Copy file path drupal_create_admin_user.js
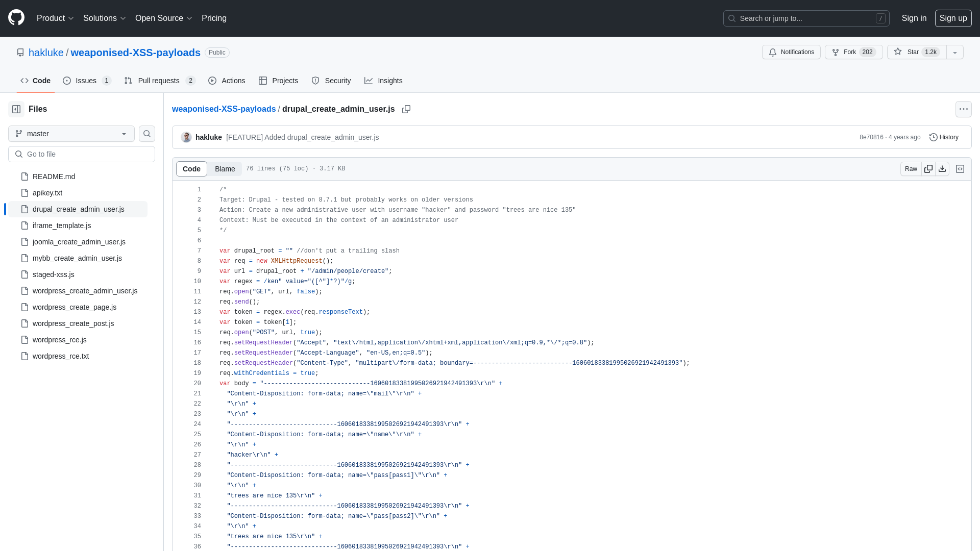The height and width of the screenshot is (551, 980). 406,109
